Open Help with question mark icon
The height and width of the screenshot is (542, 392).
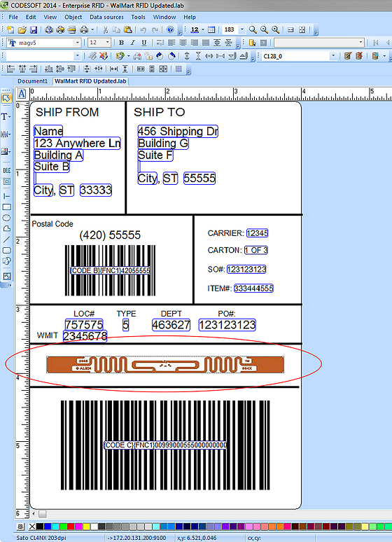pyautogui.click(x=170, y=29)
